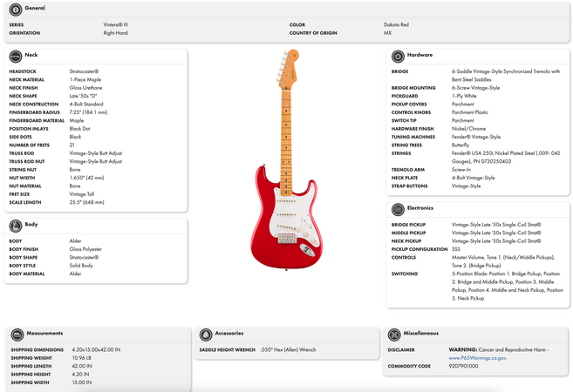The height and width of the screenshot is (392, 573).
Task: Click the Saddle Height Wrench label
Action: tap(225, 349)
